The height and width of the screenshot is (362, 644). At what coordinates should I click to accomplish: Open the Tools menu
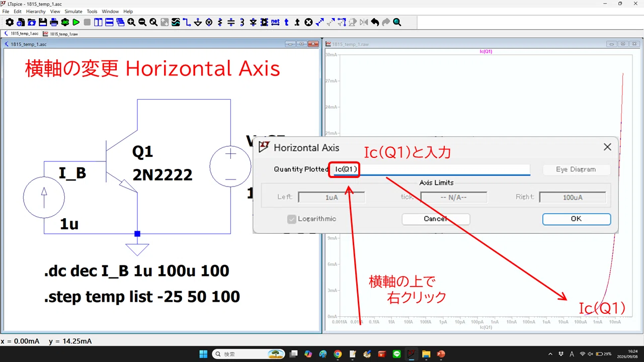[x=92, y=11]
